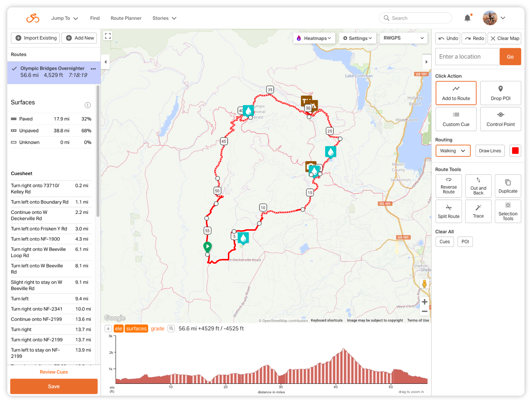Click the green route start marker
Screen dimensions: 532x403
pyautogui.click(x=207, y=246)
